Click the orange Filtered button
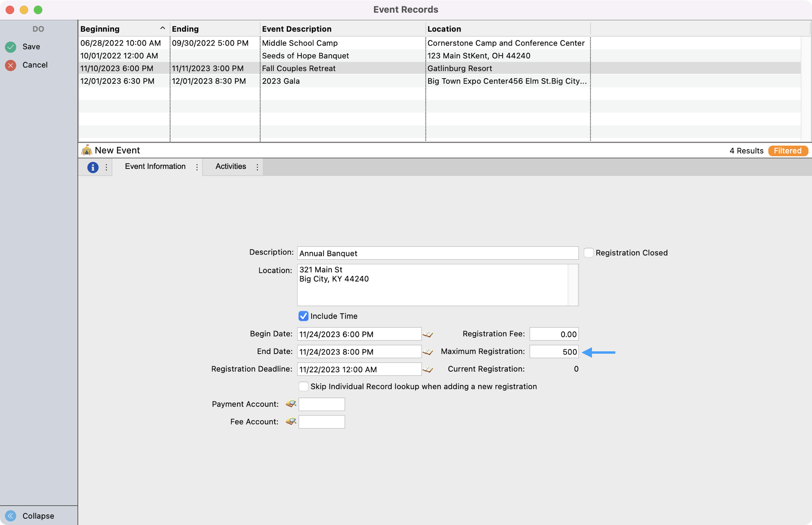 [787, 151]
